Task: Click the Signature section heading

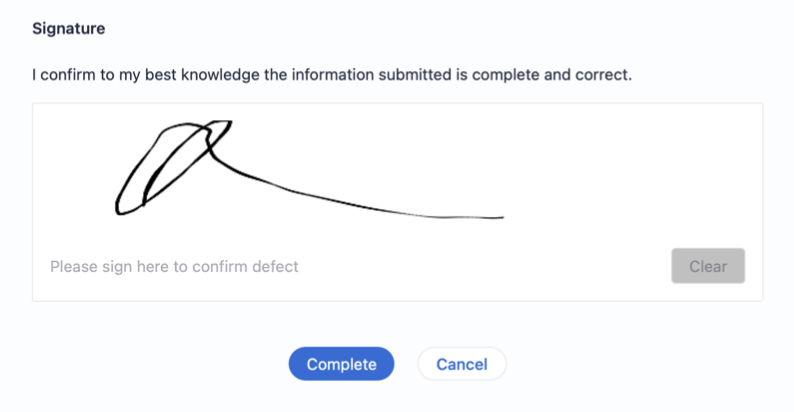Action: click(69, 28)
